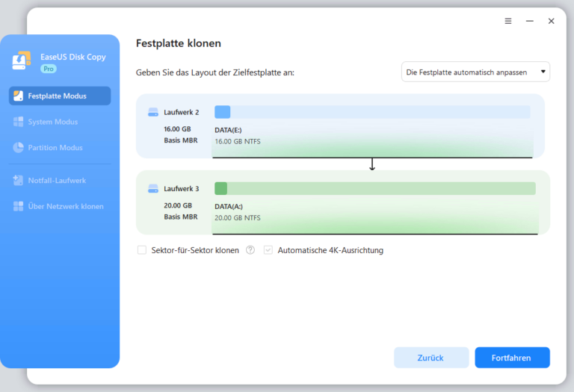Click the DATA(E:) partition label
Viewport: 574px width, 392px height.
click(x=228, y=130)
